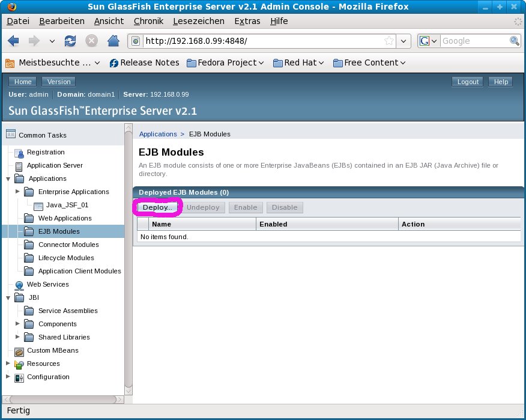Click the Registration icon in the tree
This screenshot has width=526, height=420.
click(19, 153)
